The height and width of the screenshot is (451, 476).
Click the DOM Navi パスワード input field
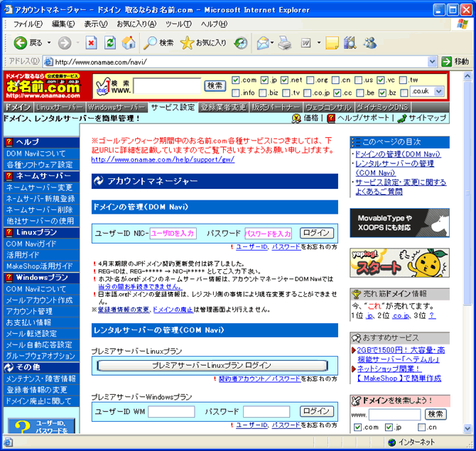268,234
